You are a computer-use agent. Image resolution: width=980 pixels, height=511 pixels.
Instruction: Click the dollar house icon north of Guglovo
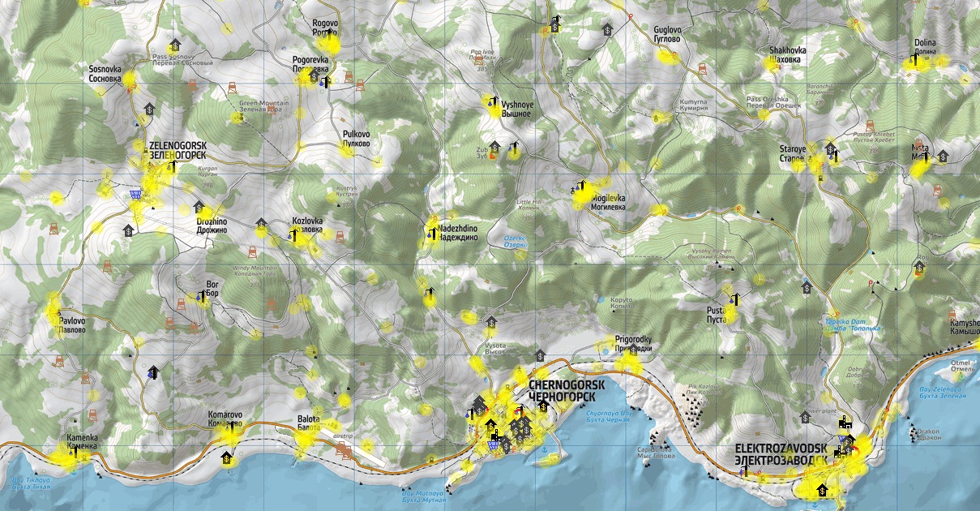pyautogui.click(x=607, y=29)
